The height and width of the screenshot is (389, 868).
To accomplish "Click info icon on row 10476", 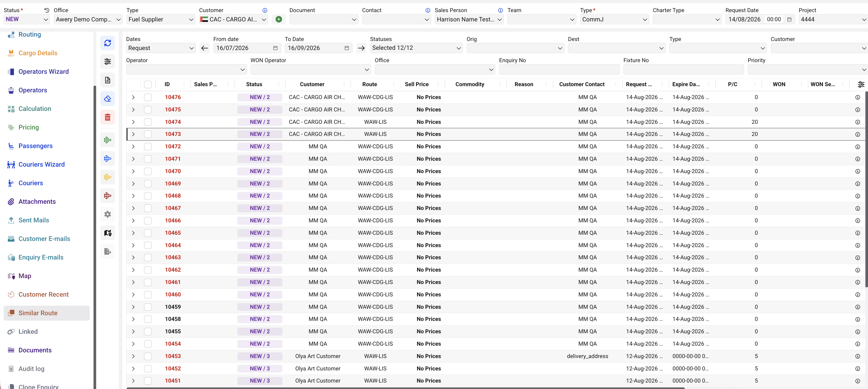I will tap(857, 98).
